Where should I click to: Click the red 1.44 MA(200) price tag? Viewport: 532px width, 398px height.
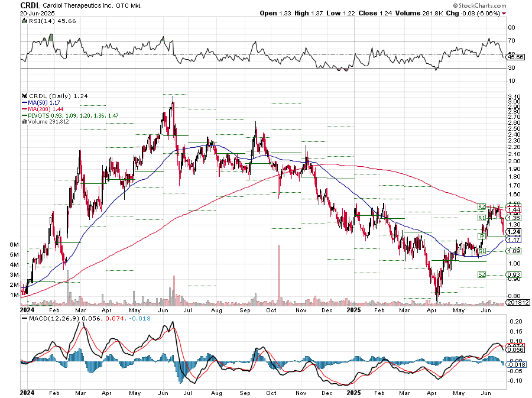coord(514,210)
